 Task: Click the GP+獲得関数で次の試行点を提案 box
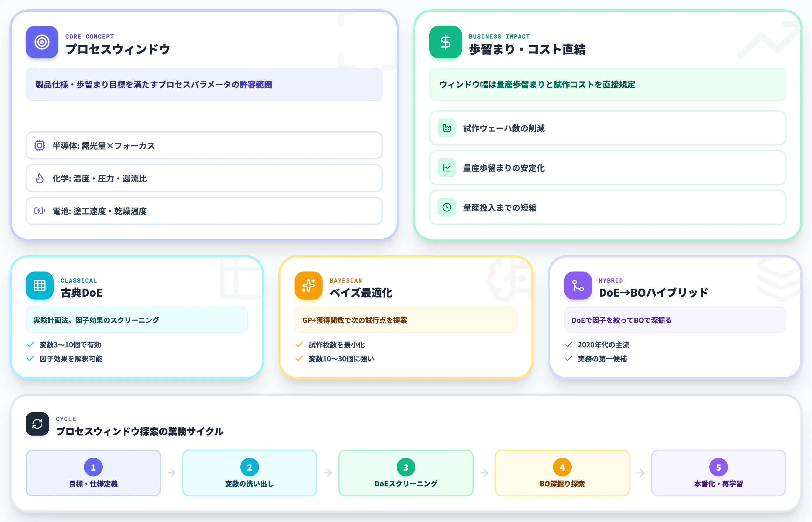click(406, 320)
